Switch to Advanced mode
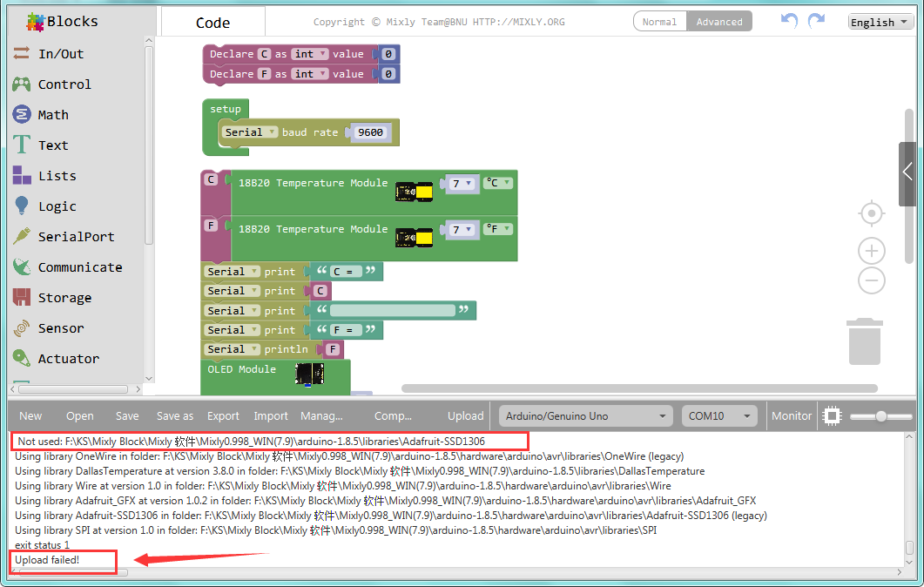924x587 pixels. click(x=719, y=22)
